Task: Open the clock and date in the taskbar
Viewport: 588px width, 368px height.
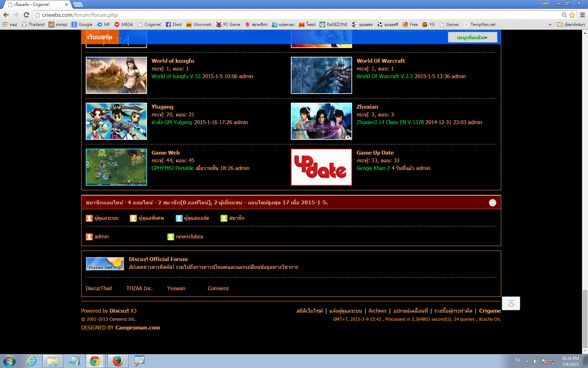Action: coord(570,361)
